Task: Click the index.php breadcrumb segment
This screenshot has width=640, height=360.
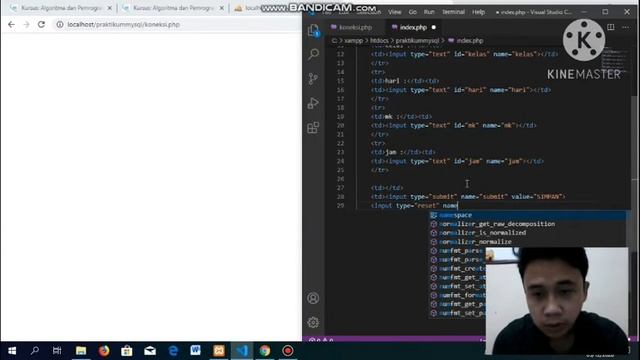Action: coord(469,41)
